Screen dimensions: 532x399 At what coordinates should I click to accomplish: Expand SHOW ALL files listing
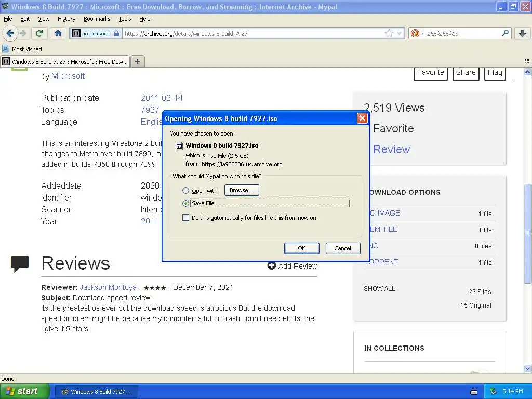coord(379,289)
